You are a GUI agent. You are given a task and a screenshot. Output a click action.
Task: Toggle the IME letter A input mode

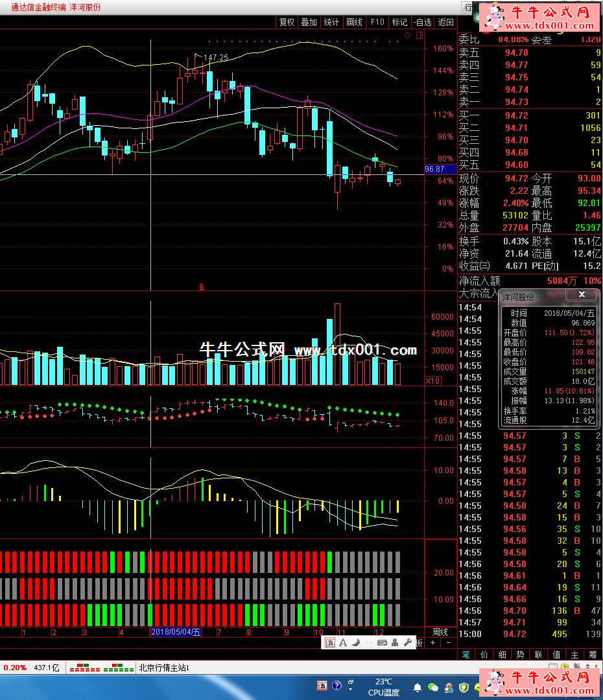(343, 643)
